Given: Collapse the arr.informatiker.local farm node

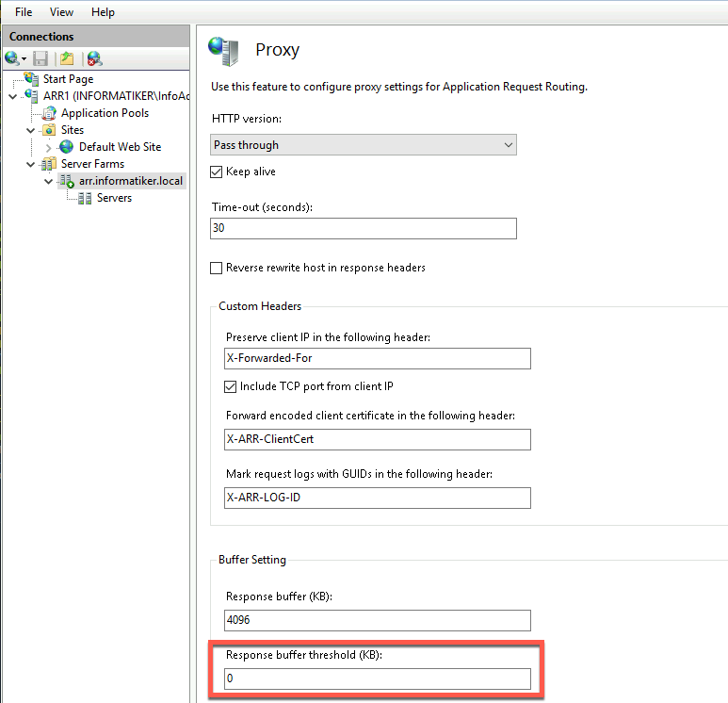Looking at the screenshot, I should pos(48,181).
